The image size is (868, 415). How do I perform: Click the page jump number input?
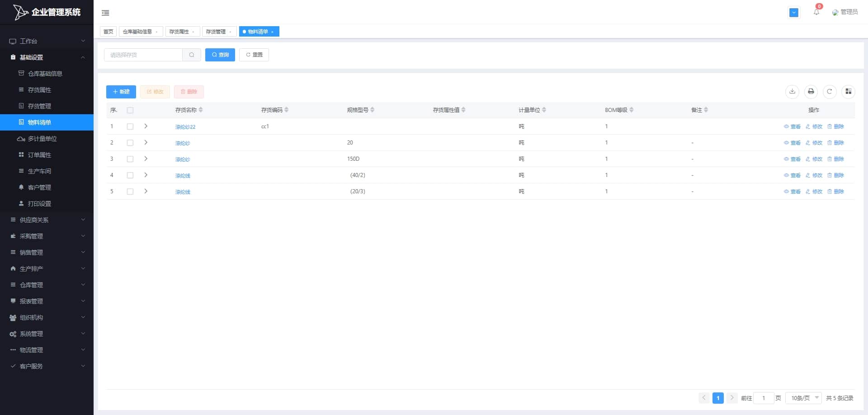(764, 398)
